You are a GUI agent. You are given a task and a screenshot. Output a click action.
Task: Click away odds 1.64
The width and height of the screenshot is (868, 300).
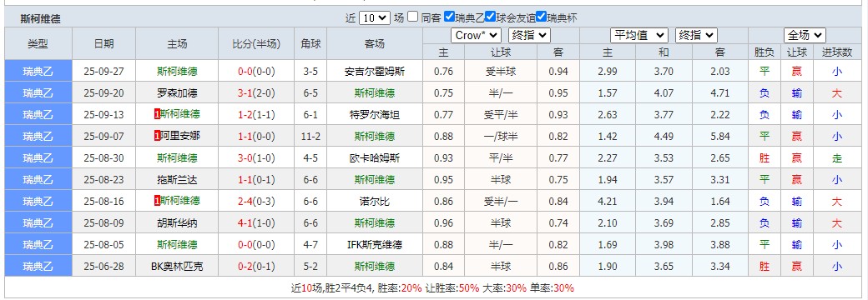[719, 201]
